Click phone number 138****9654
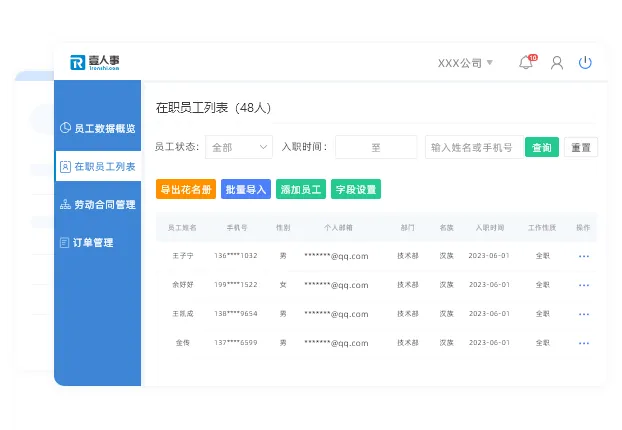 point(236,314)
